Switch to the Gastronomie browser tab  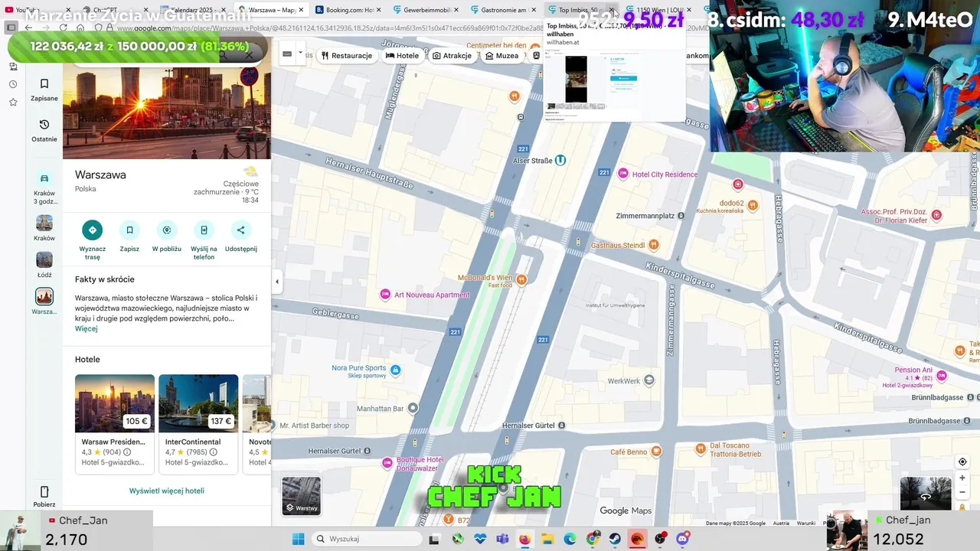(504, 10)
